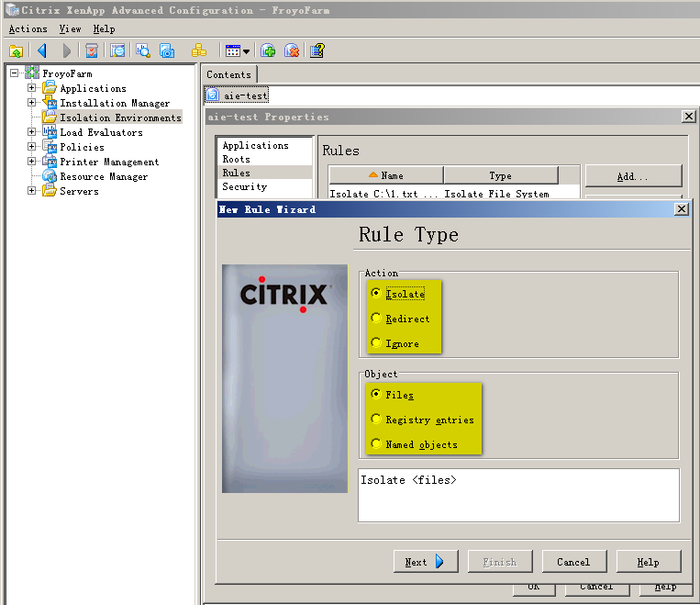Open the view-style dropdown arrow in toolbar
The height and width of the screenshot is (605, 700).
click(x=246, y=51)
